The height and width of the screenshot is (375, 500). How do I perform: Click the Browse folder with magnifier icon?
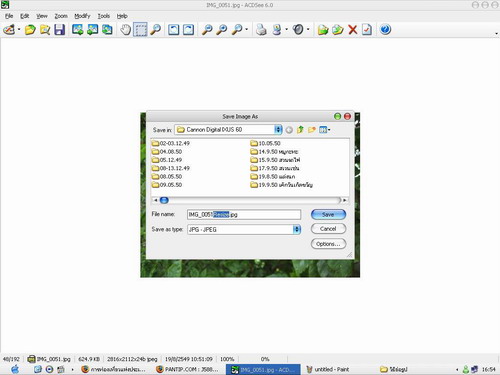[x=45, y=30]
